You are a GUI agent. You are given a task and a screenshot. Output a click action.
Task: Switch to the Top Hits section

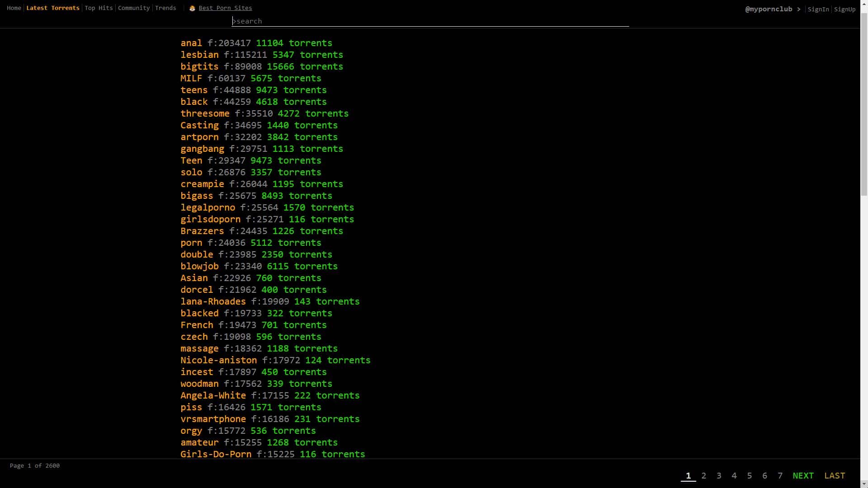click(x=99, y=8)
